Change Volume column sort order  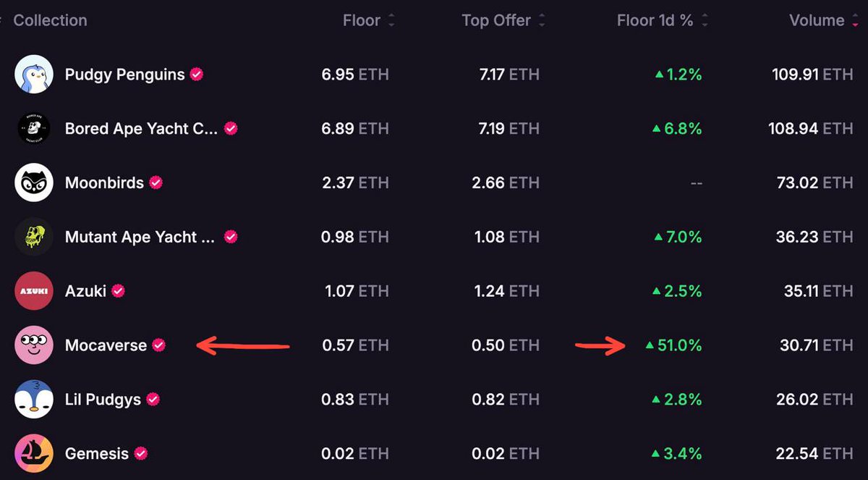pyautogui.click(x=856, y=20)
